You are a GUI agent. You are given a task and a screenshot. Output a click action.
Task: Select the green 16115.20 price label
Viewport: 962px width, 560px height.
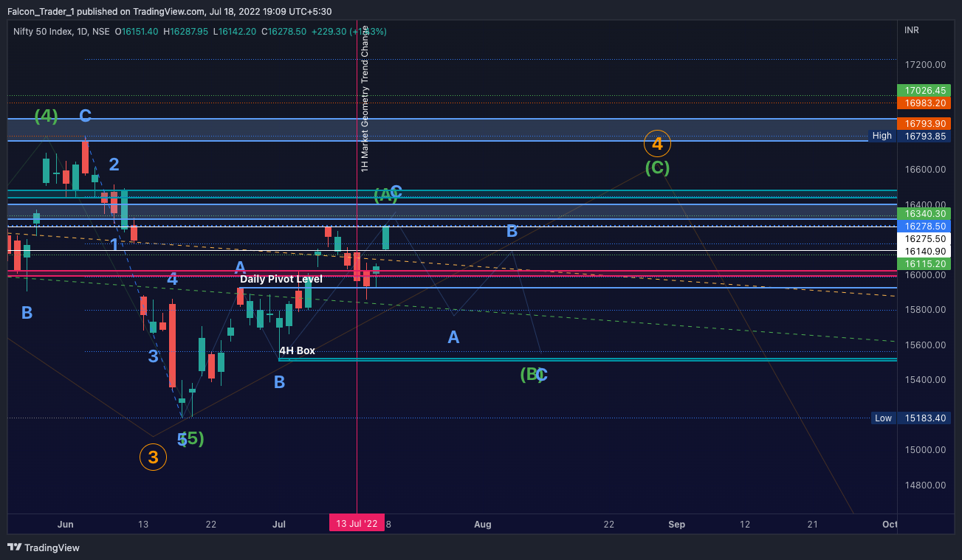pos(926,263)
